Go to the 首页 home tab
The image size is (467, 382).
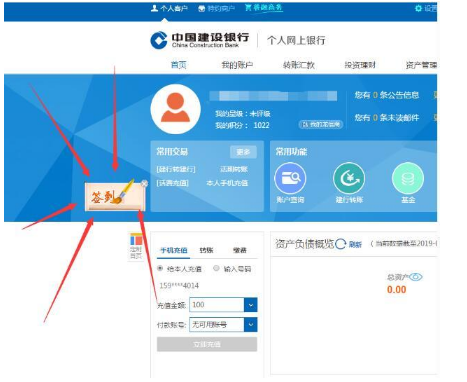[x=178, y=65]
